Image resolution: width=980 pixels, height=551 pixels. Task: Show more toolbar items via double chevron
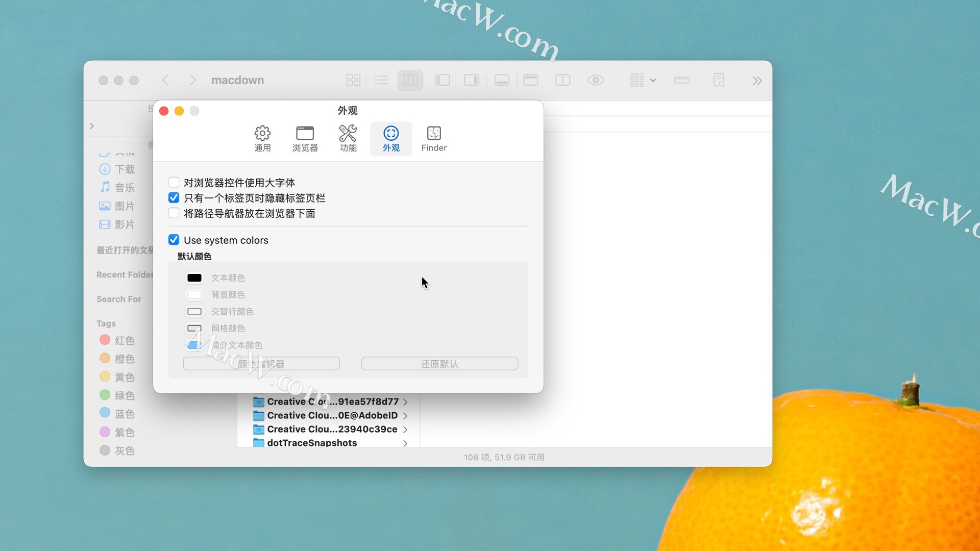click(757, 81)
